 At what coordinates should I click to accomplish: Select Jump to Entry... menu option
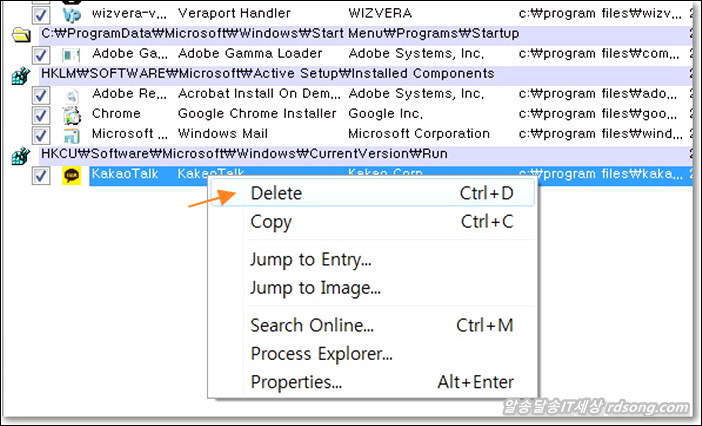click(310, 260)
